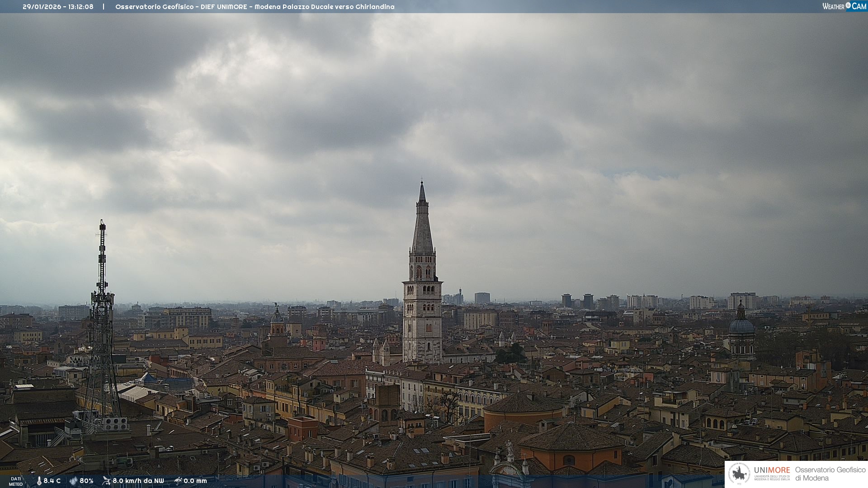This screenshot has width=868, height=488.
Task: Click the wind anemometer icon
Action: click(x=106, y=481)
